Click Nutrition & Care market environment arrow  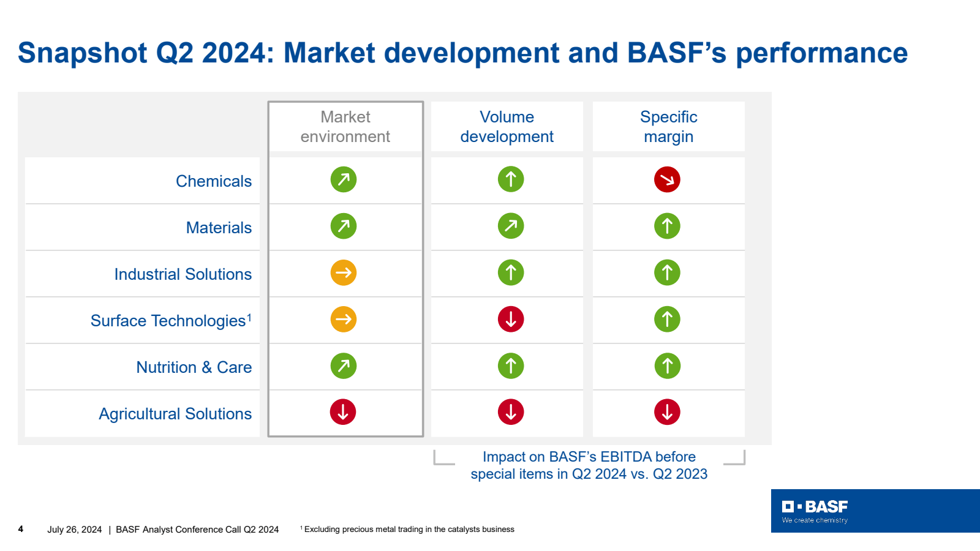coord(344,365)
